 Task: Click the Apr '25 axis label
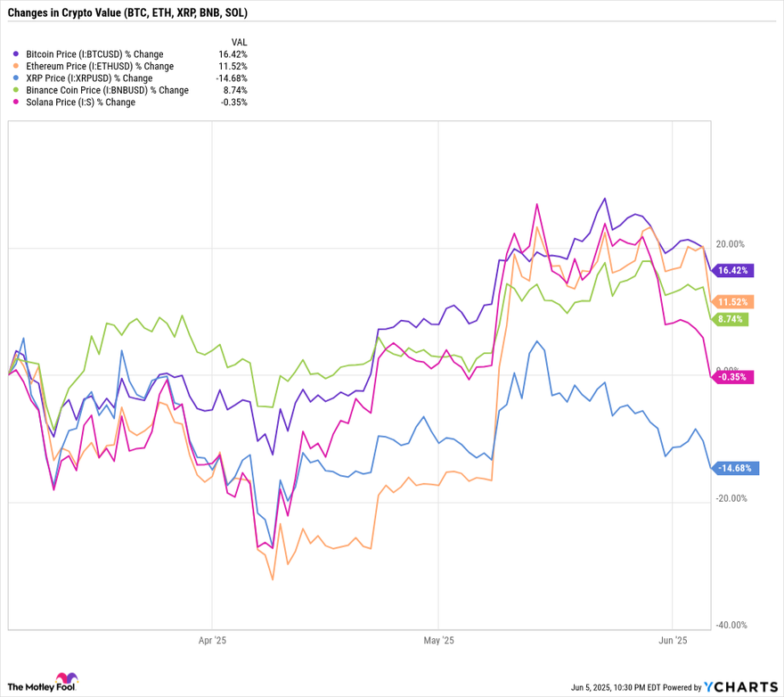pyautogui.click(x=212, y=641)
